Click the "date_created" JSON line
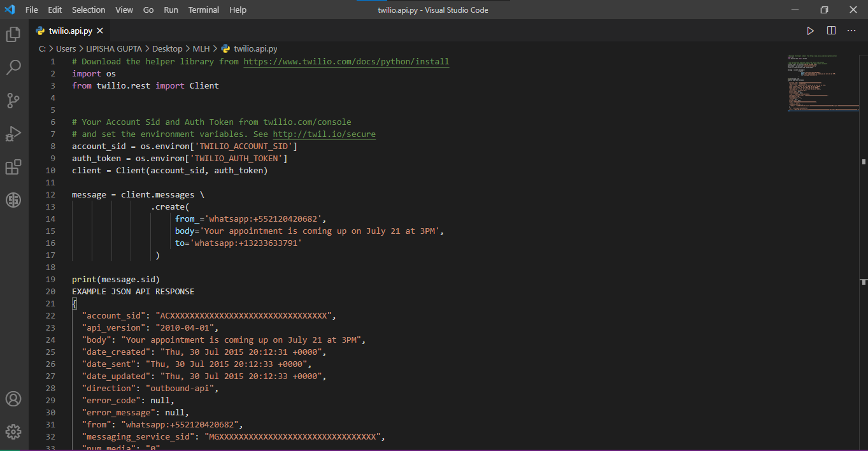The image size is (868, 451). click(x=204, y=352)
